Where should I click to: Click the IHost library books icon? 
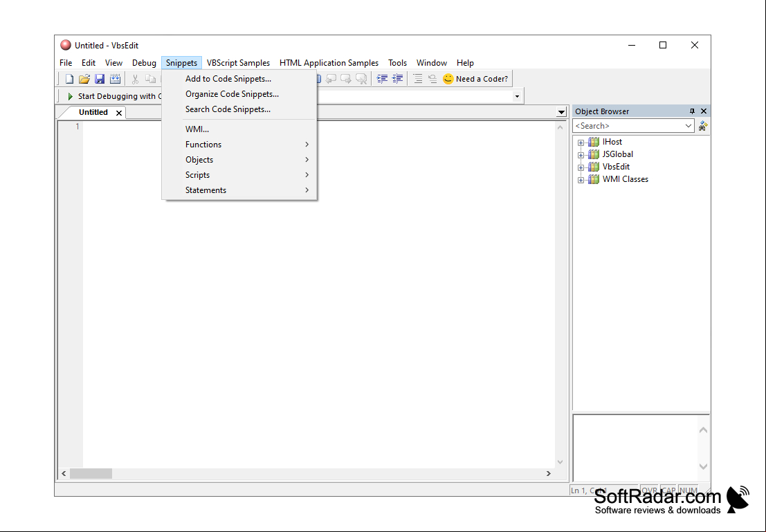594,142
